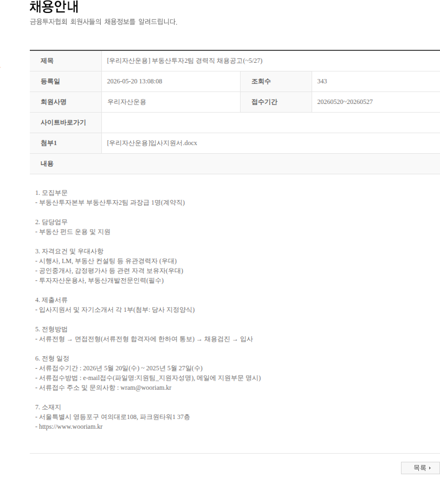The width and height of the screenshot is (440, 504).
Task: Click the 제목 header cell
Action: click(66, 61)
